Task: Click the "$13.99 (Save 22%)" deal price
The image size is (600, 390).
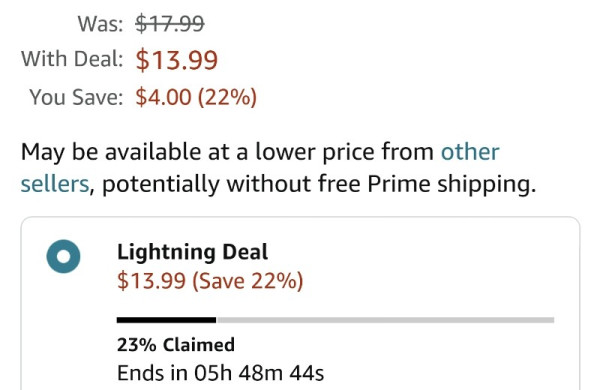Action: coord(210,281)
